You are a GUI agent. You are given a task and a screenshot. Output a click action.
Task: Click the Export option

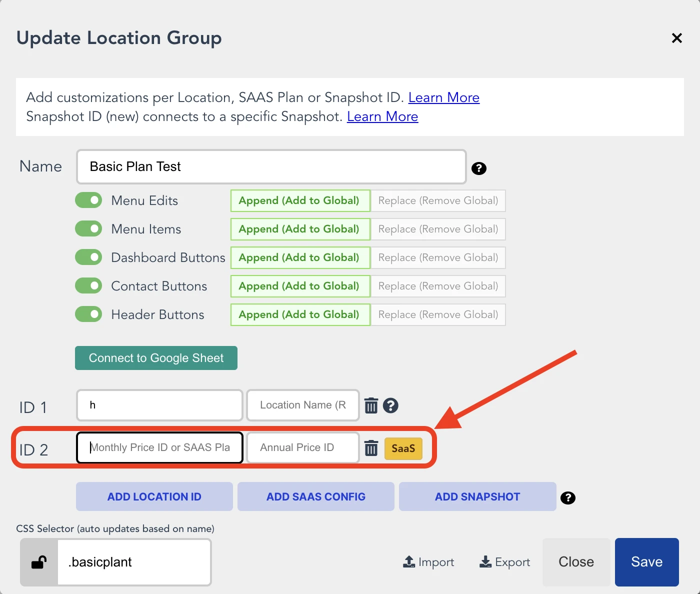click(x=504, y=562)
